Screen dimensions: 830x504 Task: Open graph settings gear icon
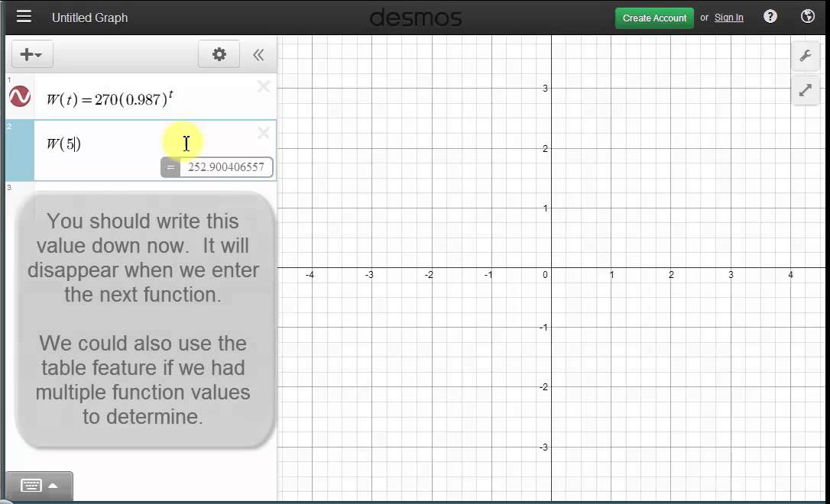coord(219,54)
